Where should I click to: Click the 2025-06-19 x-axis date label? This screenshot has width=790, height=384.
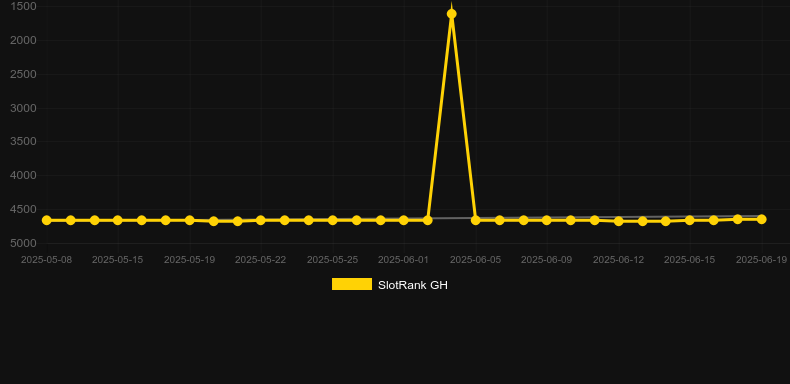click(761, 260)
